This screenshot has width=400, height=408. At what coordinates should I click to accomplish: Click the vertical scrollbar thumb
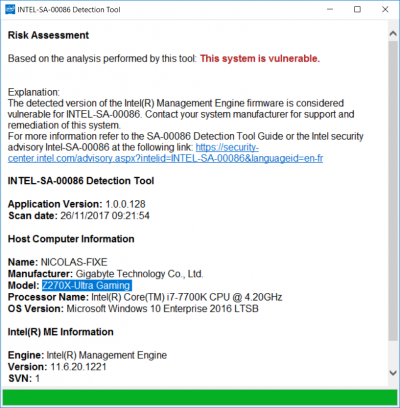click(x=393, y=190)
